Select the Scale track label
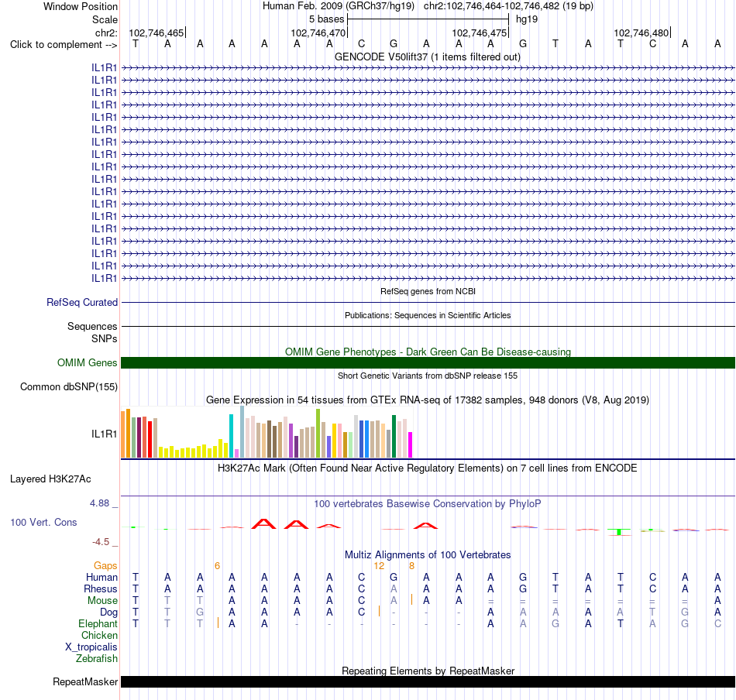This screenshot has width=736, height=700. tap(105, 19)
